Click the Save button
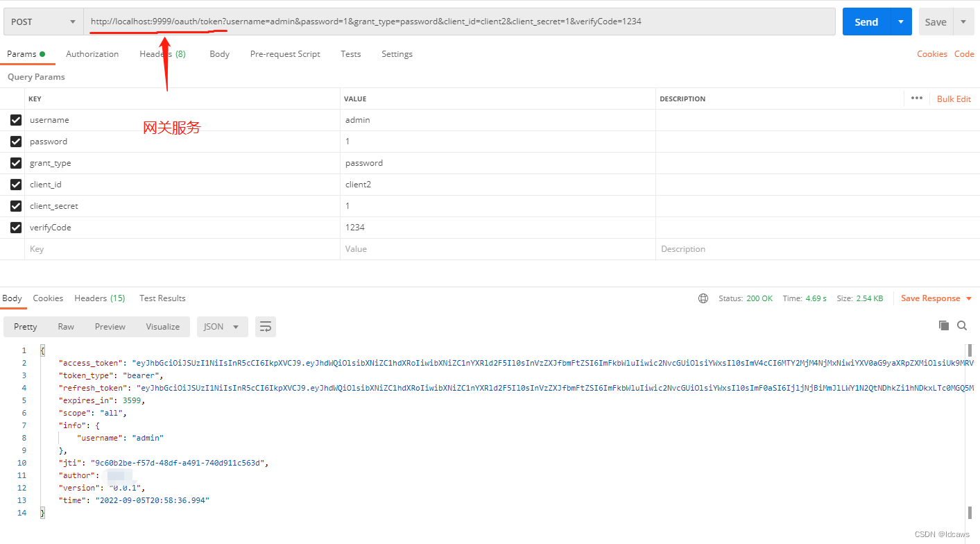 (936, 22)
